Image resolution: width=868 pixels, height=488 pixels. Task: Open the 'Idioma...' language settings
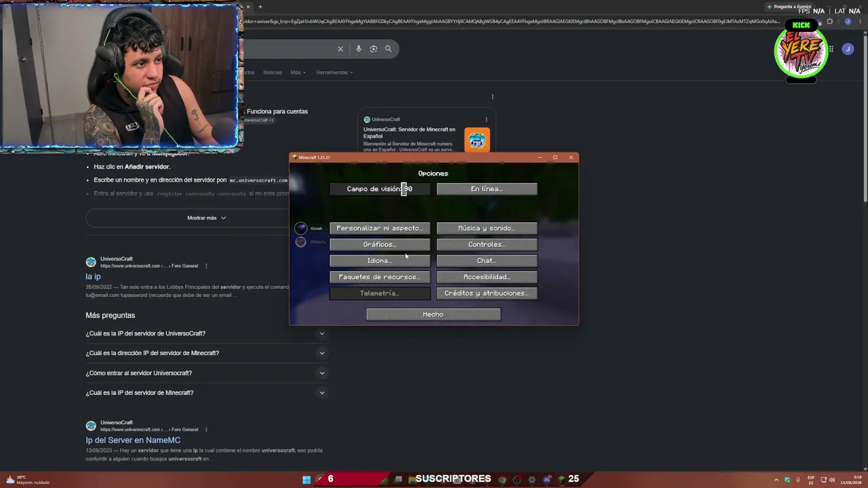(380, 261)
